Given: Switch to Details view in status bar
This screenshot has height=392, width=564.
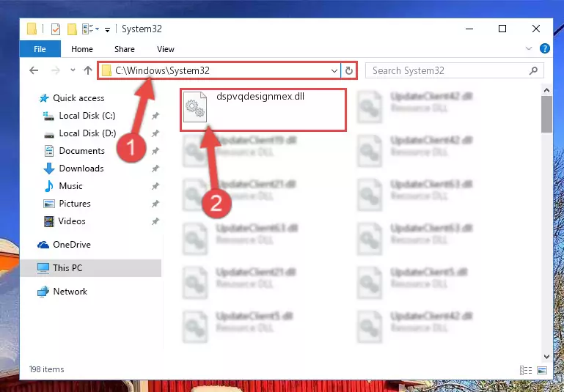Looking at the screenshot, I should point(526,370).
